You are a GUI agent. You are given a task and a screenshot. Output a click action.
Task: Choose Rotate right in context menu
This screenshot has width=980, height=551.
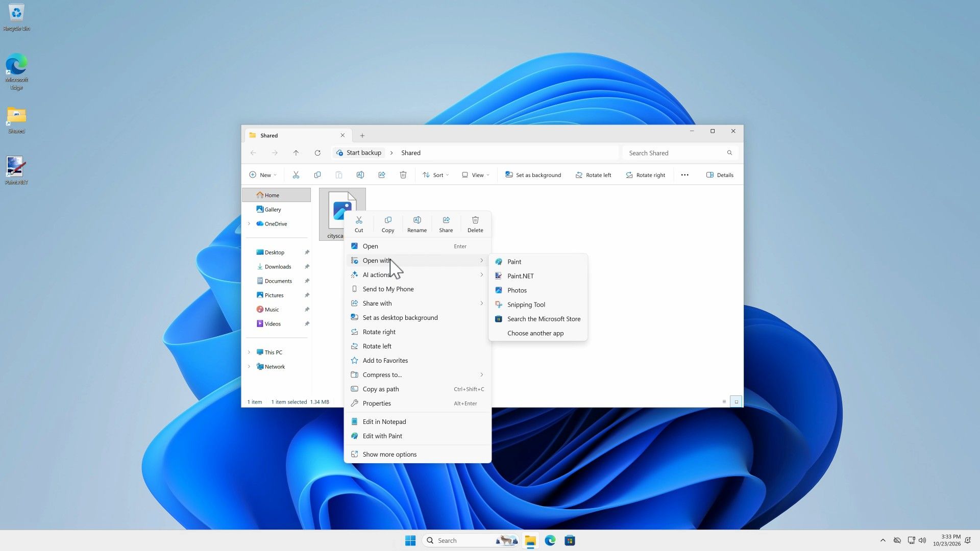(x=418, y=332)
